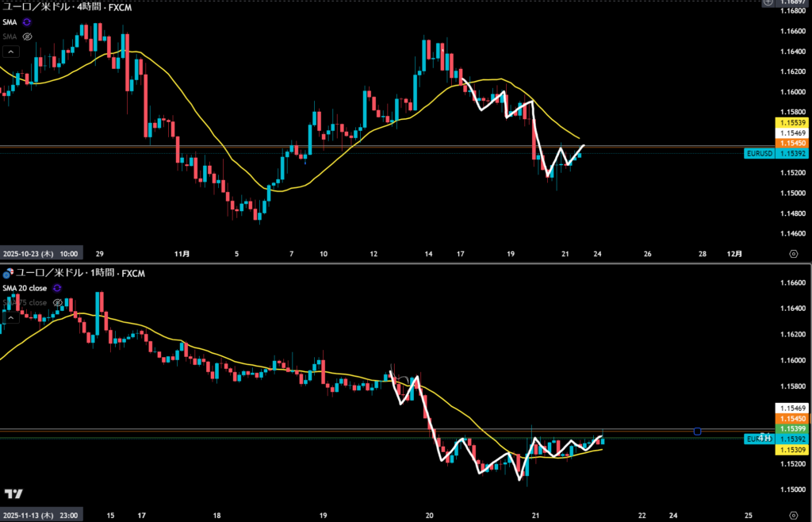
Task: Open chart settings gear on upper time axis
Action: click(x=794, y=254)
